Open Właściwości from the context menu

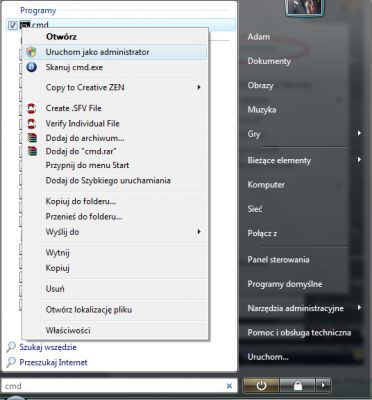[x=116, y=330]
